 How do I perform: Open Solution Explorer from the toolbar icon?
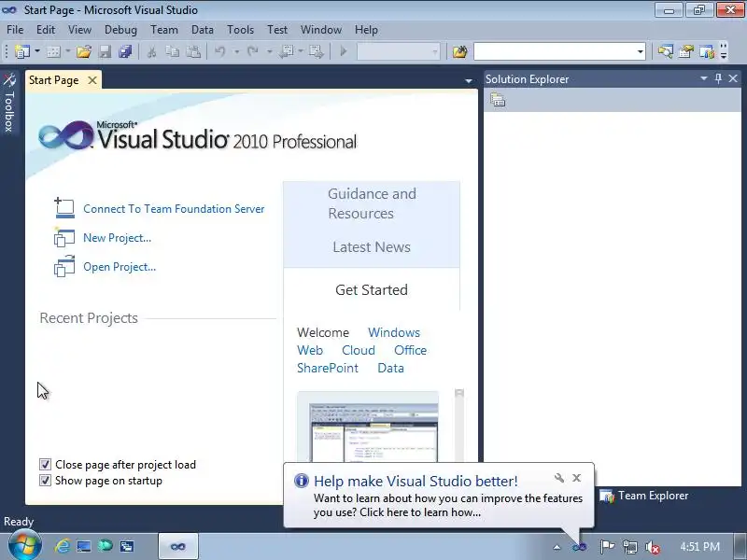click(x=665, y=51)
